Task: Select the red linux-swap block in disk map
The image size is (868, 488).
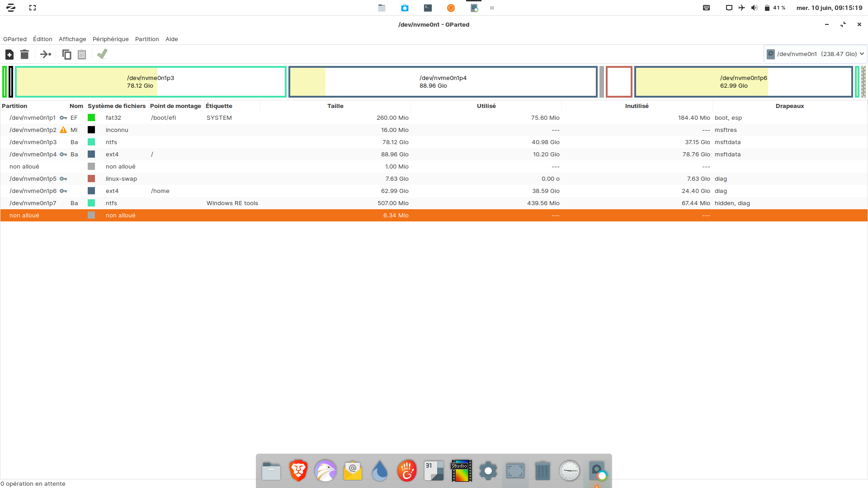Action: pyautogui.click(x=618, y=82)
